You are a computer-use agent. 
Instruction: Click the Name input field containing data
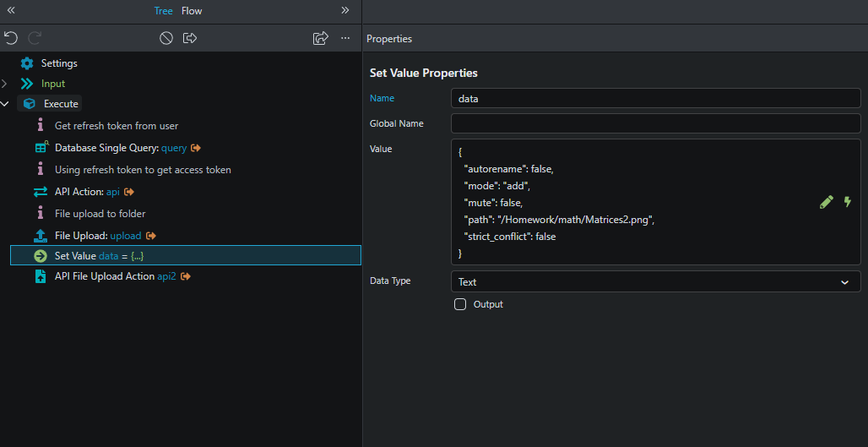point(655,98)
